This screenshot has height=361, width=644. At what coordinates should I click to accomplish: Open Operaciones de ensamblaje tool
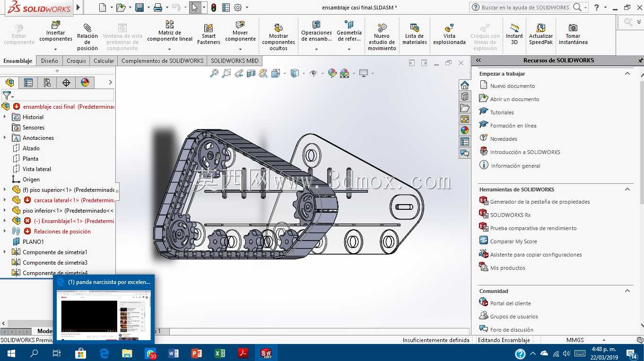coord(316,31)
